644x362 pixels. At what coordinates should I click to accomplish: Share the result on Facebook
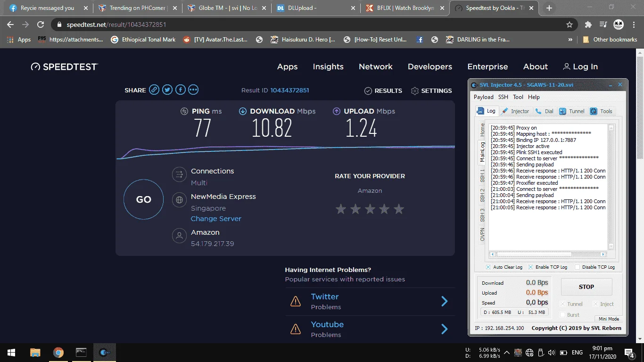(180, 90)
